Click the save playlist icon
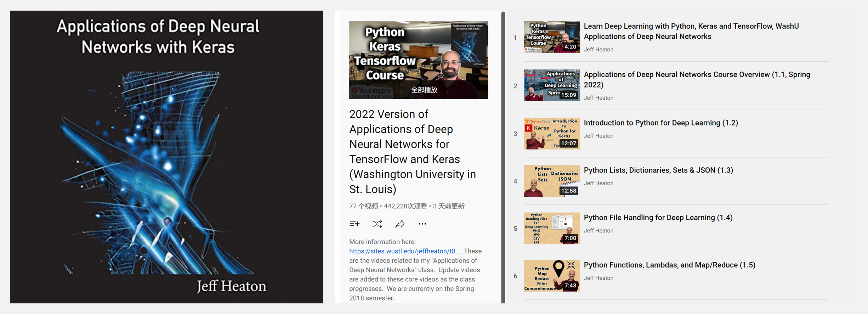Image resolution: width=868 pixels, height=314 pixels. click(354, 224)
